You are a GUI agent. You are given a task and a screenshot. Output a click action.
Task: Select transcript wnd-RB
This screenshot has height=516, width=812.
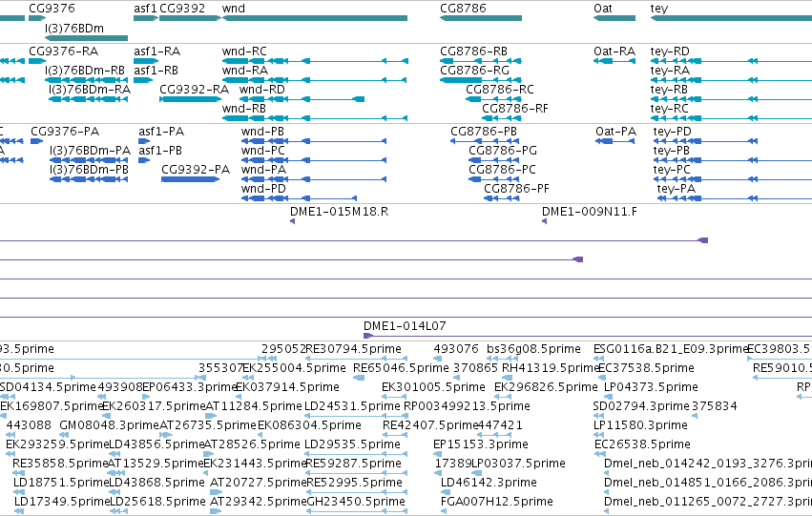(244, 109)
